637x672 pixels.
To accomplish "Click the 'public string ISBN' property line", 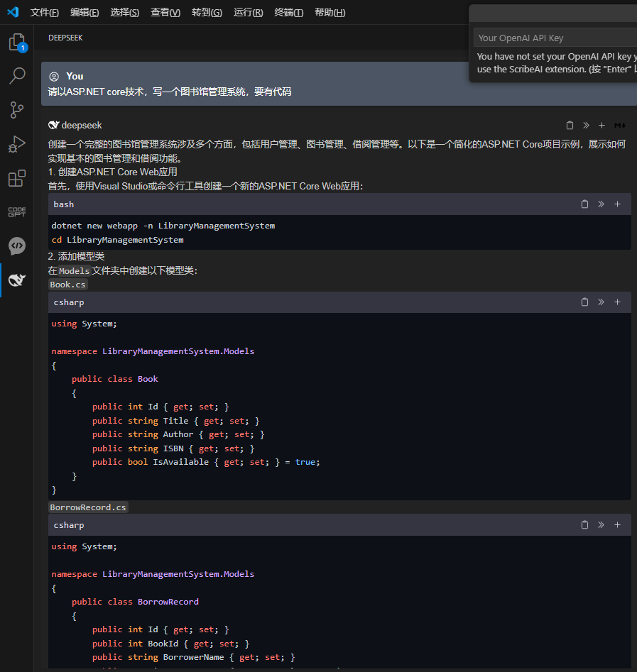I will point(173,448).
